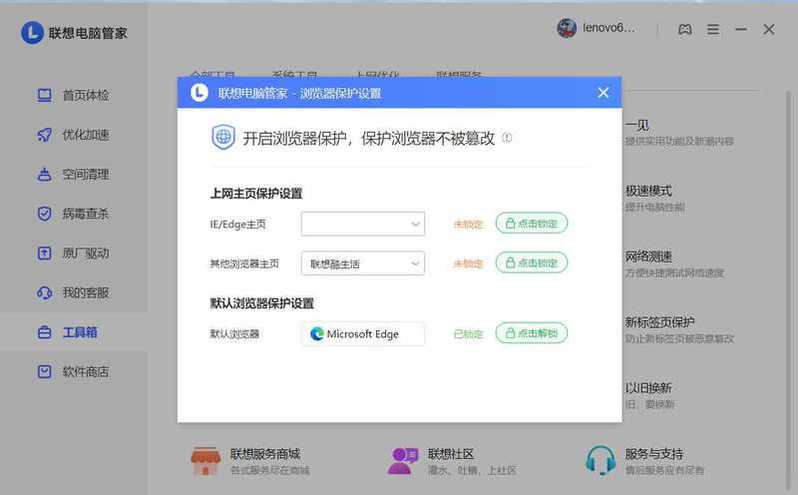Open 我的客服 in the sidebar
Image resolution: width=798 pixels, height=495 pixels.
coord(74,293)
